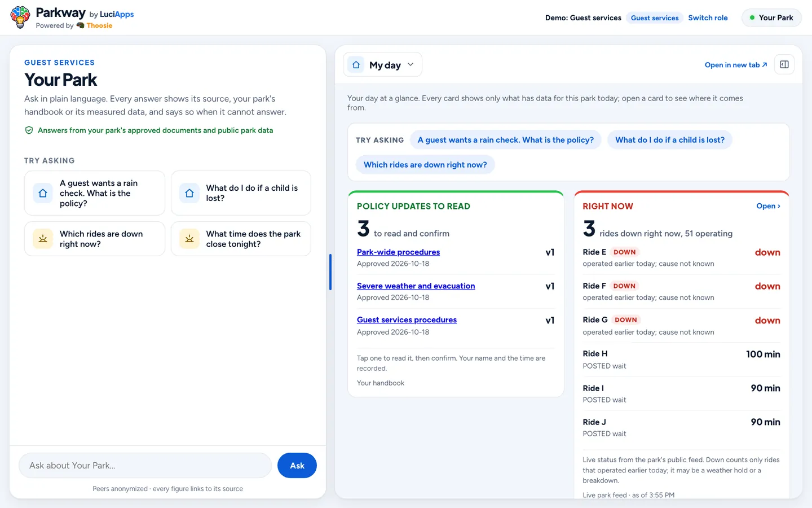Image resolution: width=812 pixels, height=508 pixels.
Task: Choose 'Which rides are down right now?' card
Action: pyautogui.click(x=95, y=239)
